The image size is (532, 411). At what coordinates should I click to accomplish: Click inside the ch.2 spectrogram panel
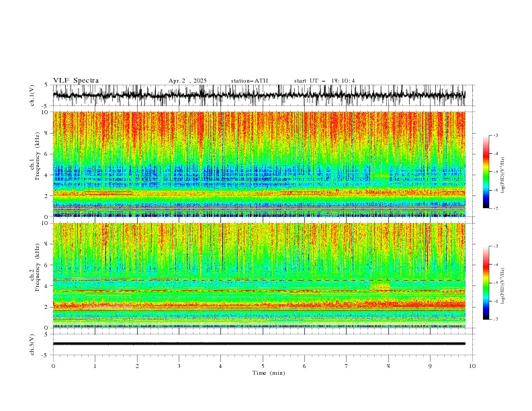(x=259, y=275)
